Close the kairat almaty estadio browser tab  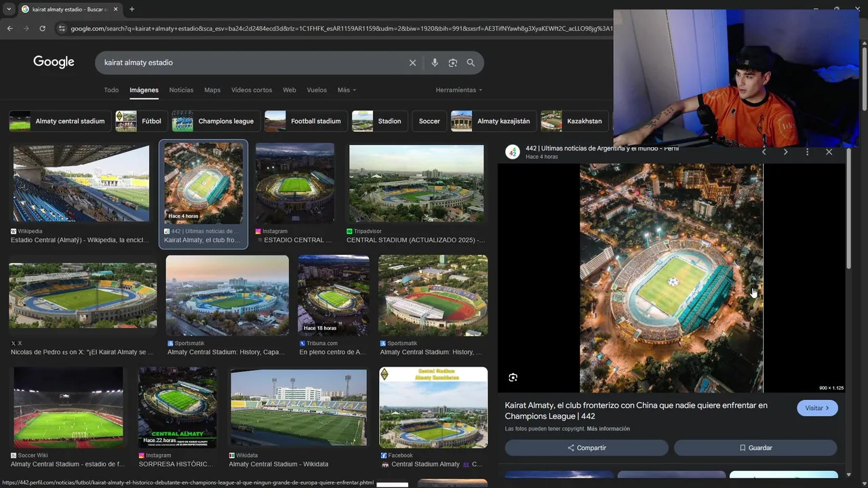(115, 9)
